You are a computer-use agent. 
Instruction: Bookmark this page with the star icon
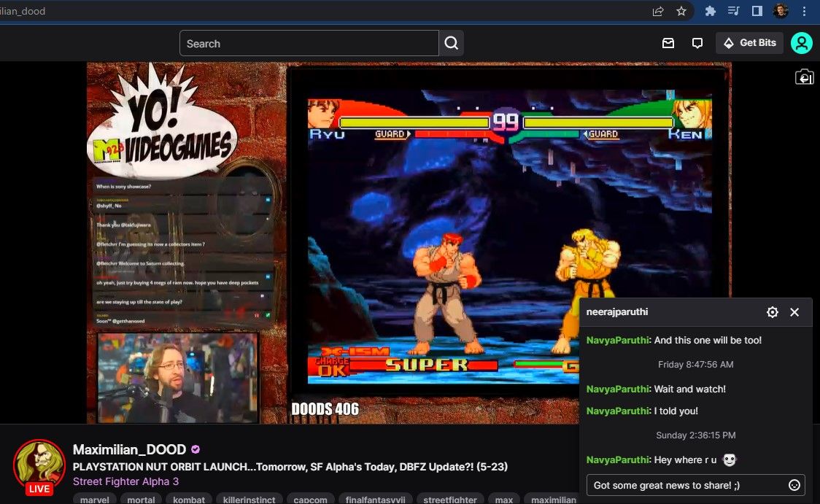click(x=681, y=11)
